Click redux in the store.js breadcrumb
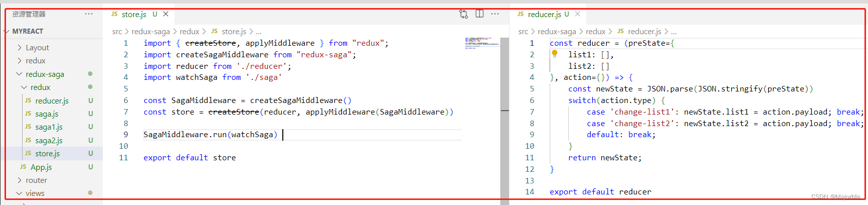 coord(190,32)
